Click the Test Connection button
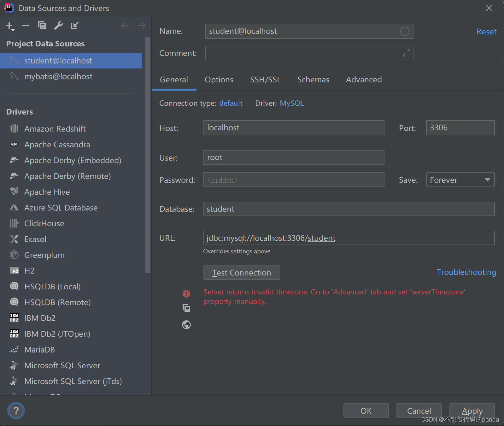The image size is (504, 426). (x=242, y=272)
